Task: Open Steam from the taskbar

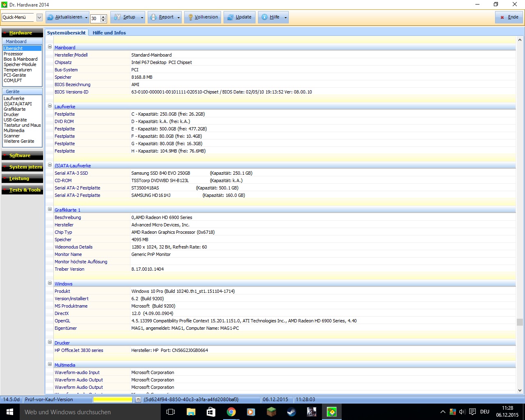Action: [292, 412]
